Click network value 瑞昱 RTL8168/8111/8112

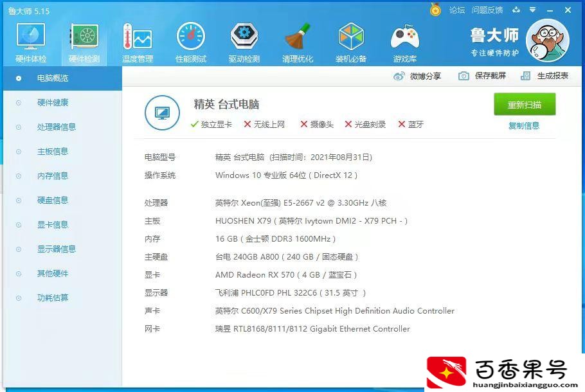[x=312, y=328]
